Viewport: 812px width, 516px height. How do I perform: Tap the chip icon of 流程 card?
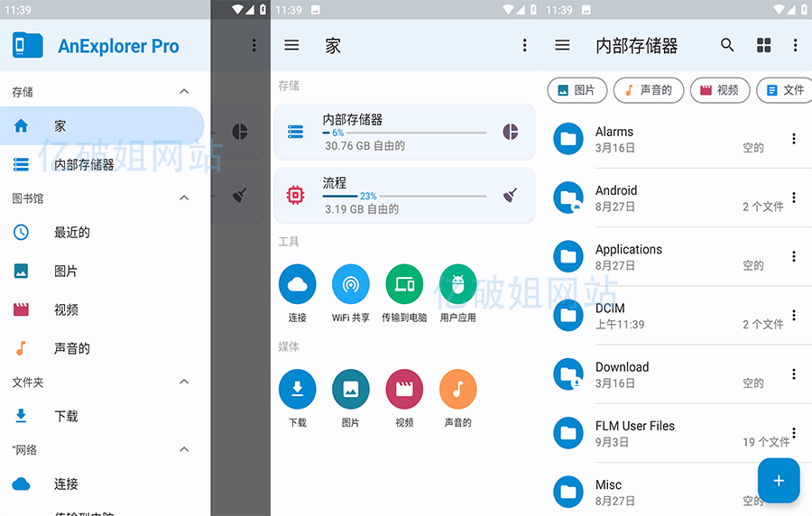[296, 195]
